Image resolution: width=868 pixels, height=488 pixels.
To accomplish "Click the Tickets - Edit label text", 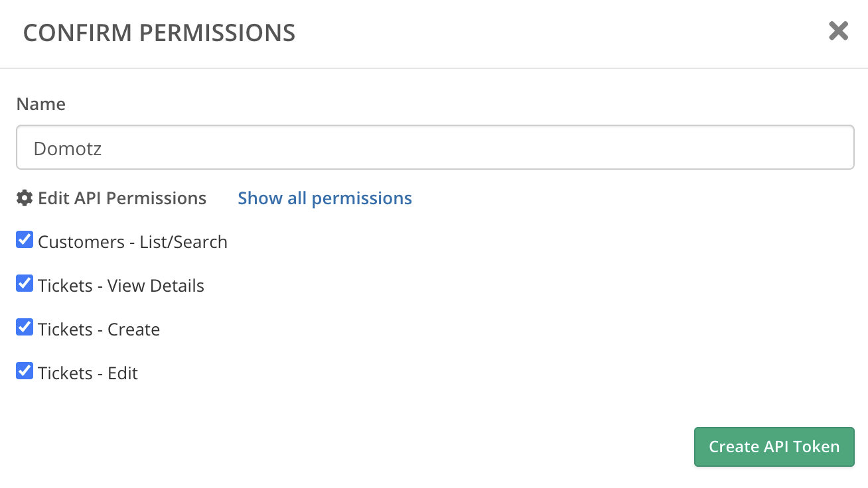I will coord(88,373).
